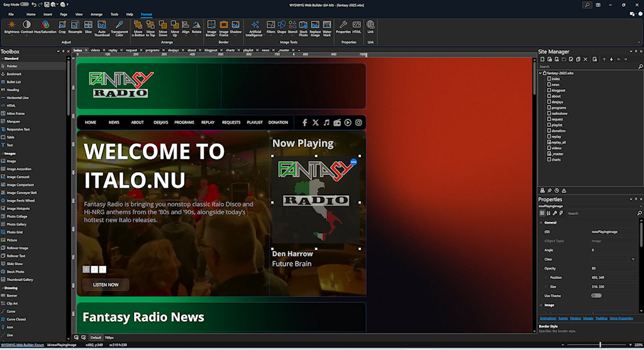The image size is (644, 350).
Task: Switch to the _master page tab
Action: pos(284,50)
